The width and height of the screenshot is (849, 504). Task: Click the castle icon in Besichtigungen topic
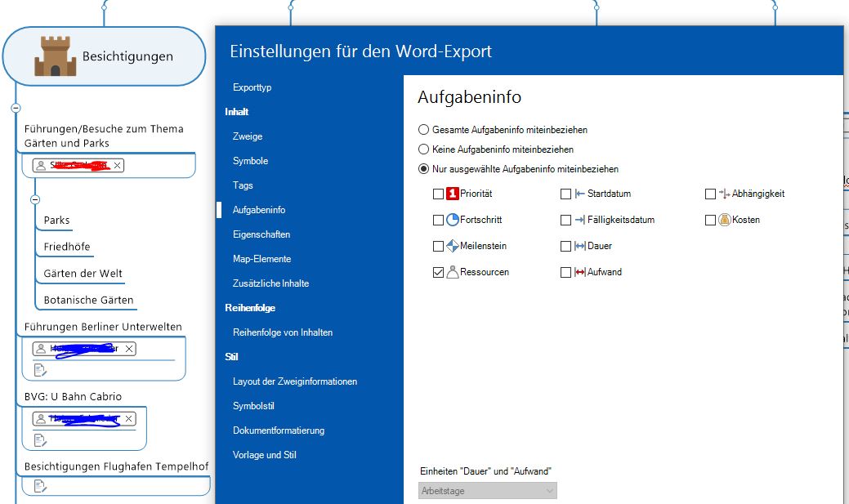55,56
